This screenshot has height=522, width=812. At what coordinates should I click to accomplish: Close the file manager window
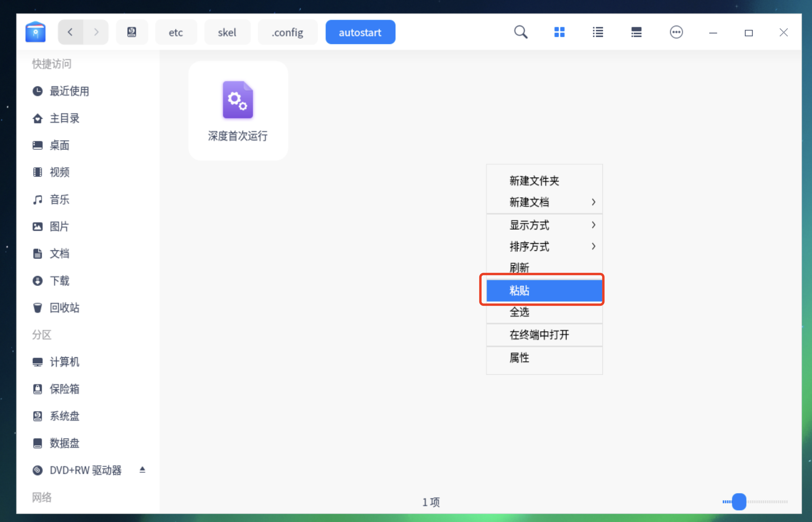coord(783,32)
